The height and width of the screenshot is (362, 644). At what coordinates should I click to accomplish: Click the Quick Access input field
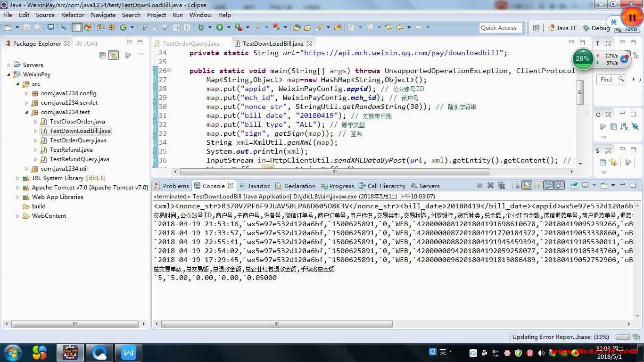[x=501, y=28]
